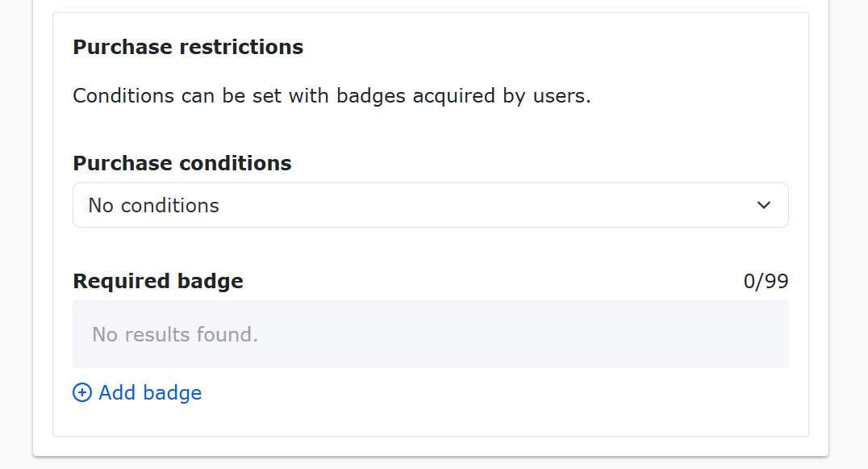The height and width of the screenshot is (469, 868).
Task: Expand the purchase conditions options via arrow
Action: pyautogui.click(x=764, y=205)
